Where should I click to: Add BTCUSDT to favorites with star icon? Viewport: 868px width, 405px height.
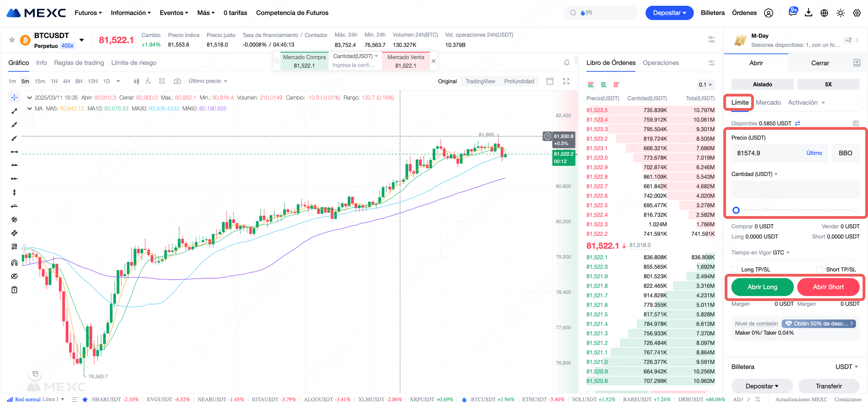click(x=12, y=40)
